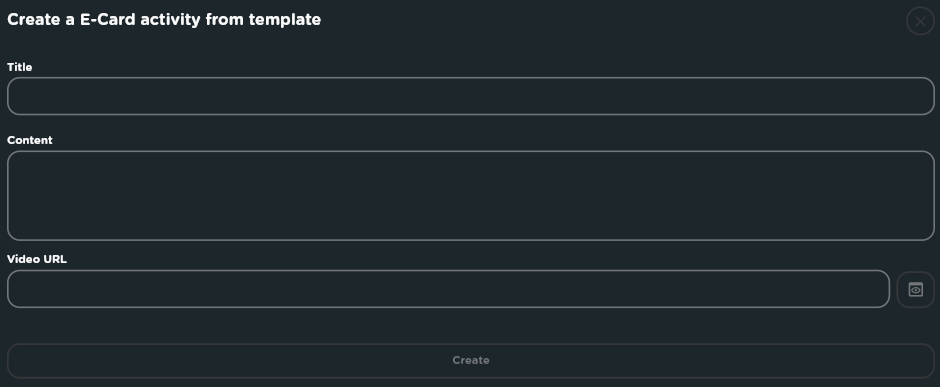Submit the form via Create

click(x=471, y=361)
